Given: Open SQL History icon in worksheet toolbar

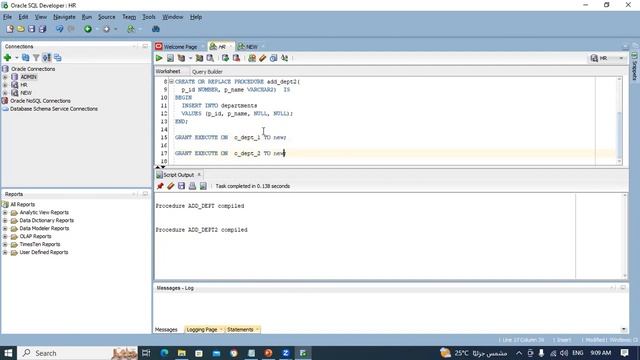Looking at the screenshot, I should [x=273, y=58].
